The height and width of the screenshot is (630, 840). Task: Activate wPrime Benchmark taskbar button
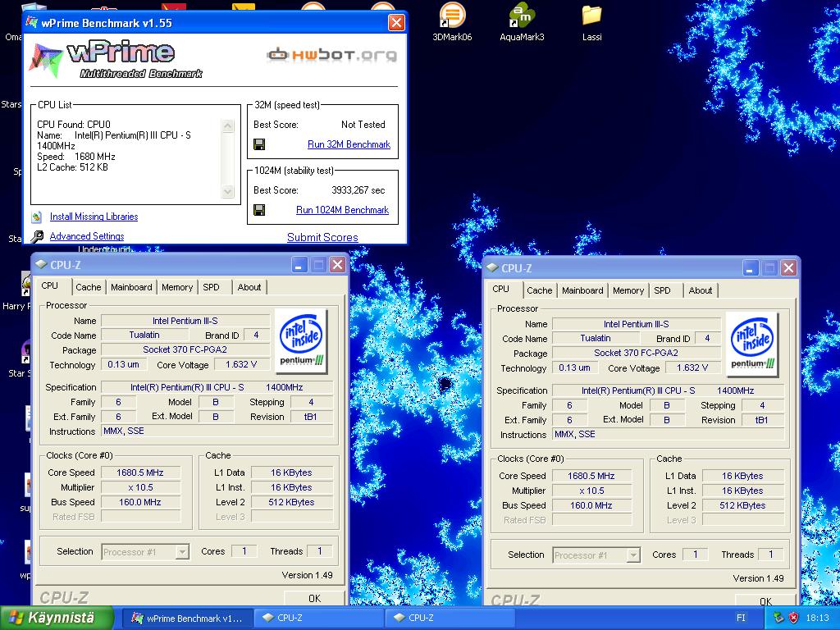pyautogui.click(x=187, y=619)
